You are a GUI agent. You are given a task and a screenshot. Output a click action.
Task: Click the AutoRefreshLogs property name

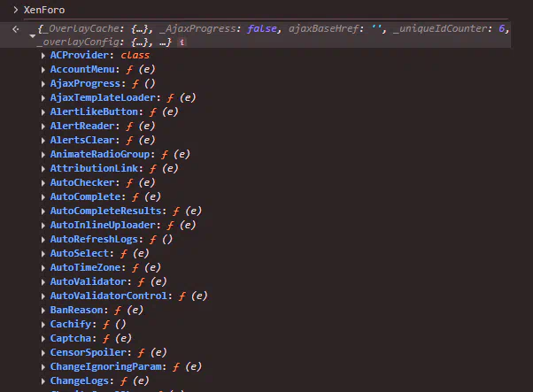[94, 239]
